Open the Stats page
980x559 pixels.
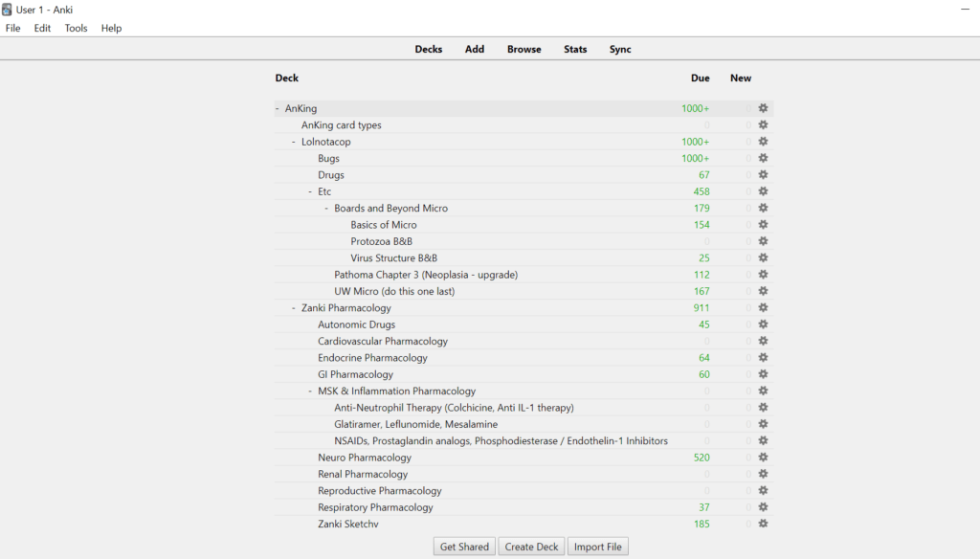575,49
